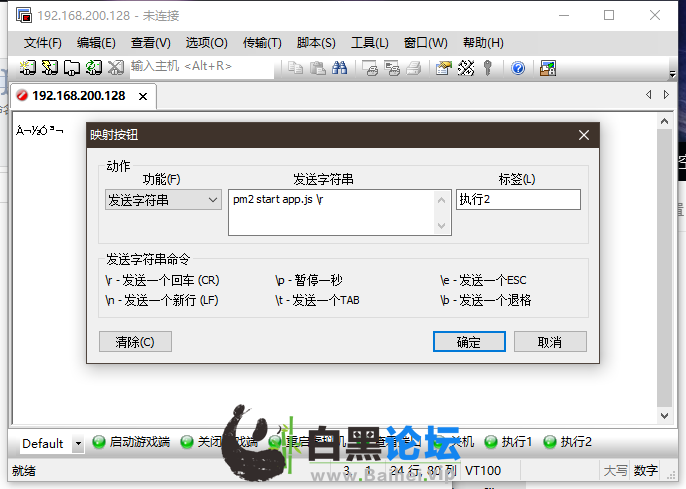This screenshot has height=489, width=686.
Task: Click the Print Screen toolbar icon
Action: pyautogui.click(x=370, y=68)
